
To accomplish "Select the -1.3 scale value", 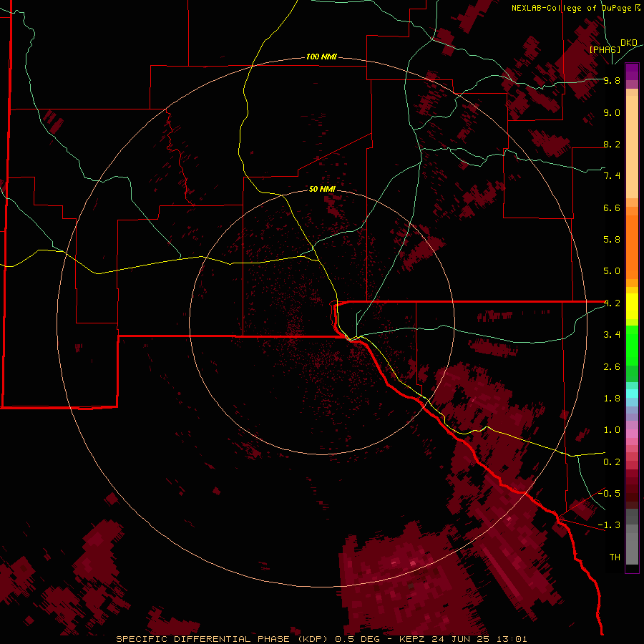I will click(x=609, y=525).
